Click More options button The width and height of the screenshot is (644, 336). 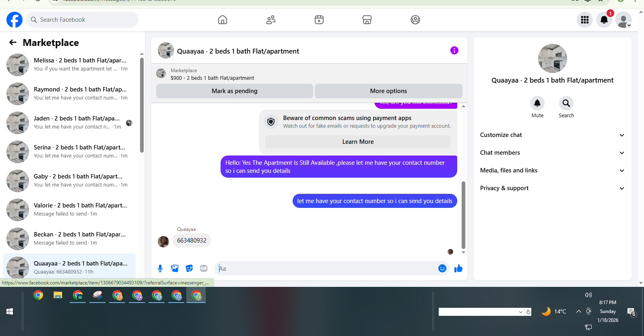pyautogui.click(x=388, y=91)
